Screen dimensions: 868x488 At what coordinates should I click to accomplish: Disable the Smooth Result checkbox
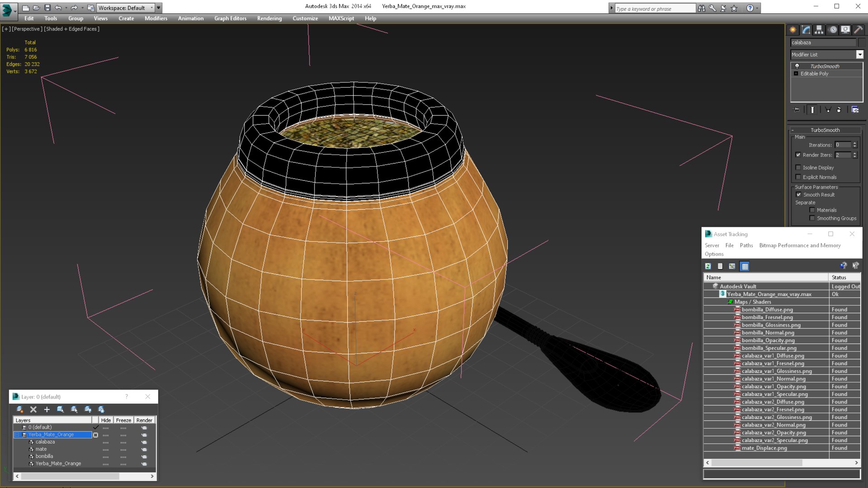coord(798,195)
